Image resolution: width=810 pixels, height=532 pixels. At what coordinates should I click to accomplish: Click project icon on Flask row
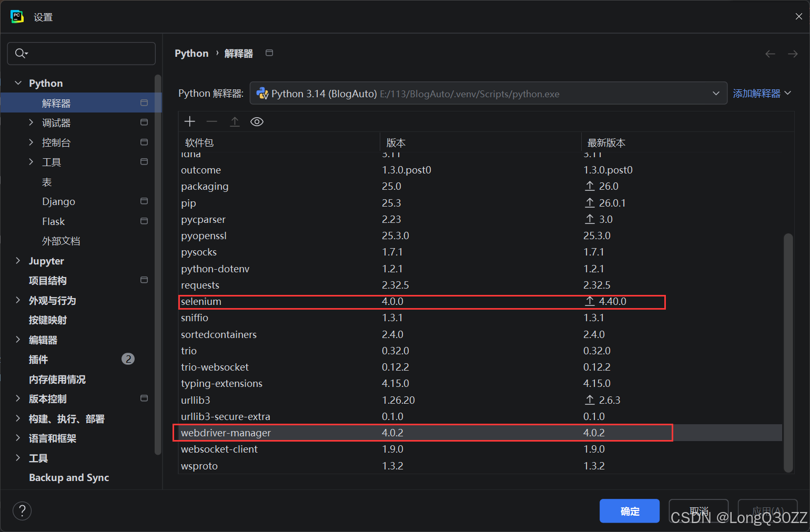[x=144, y=221]
